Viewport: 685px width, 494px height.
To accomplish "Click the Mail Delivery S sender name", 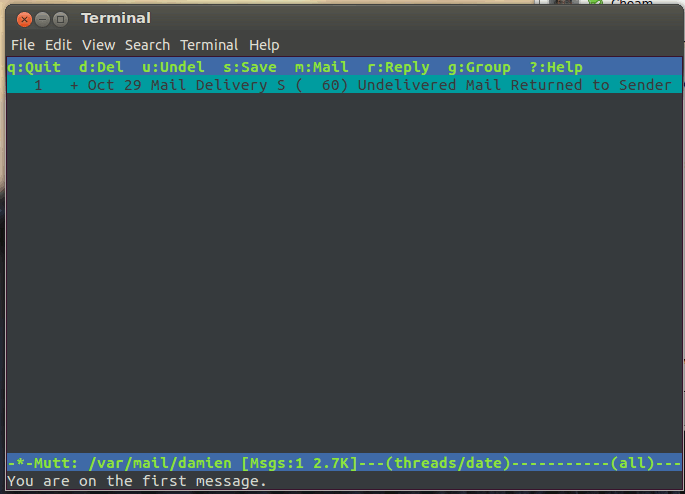I will coord(218,85).
